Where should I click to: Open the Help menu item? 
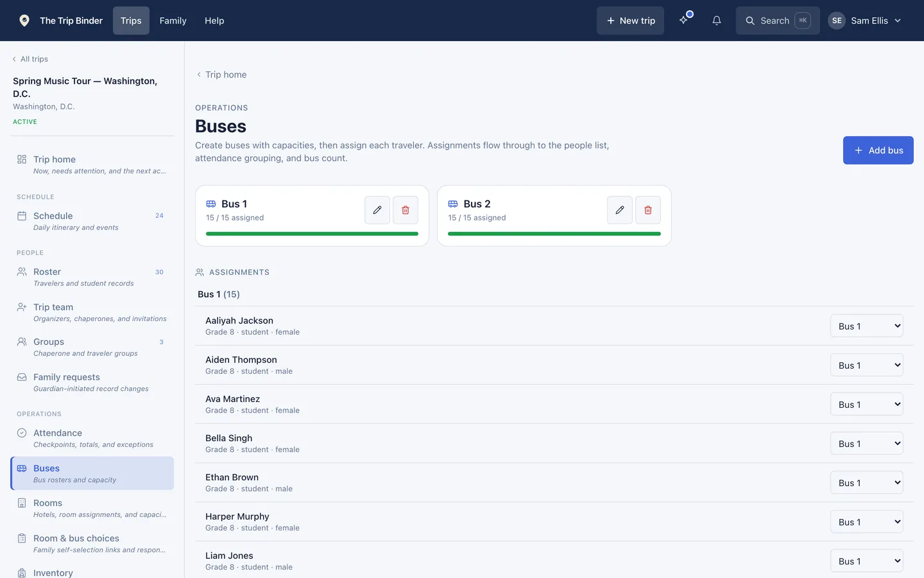coord(214,21)
